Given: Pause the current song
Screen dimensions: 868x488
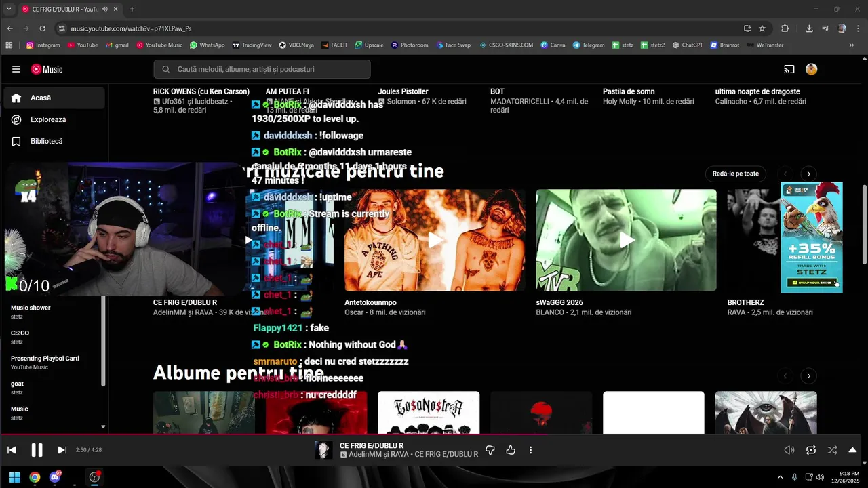Looking at the screenshot, I should click(37, 450).
